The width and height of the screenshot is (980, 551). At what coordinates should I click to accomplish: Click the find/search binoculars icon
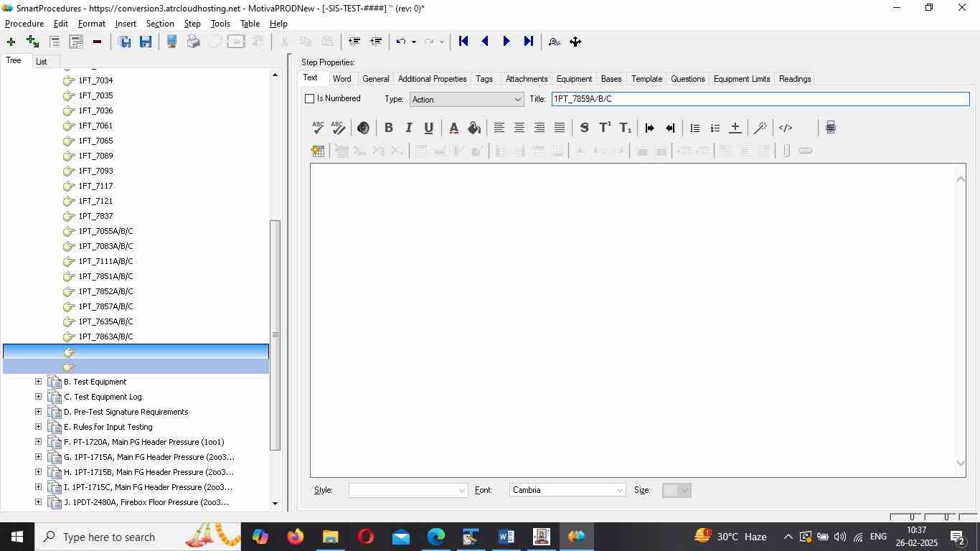pyautogui.click(x=554, y=42)
